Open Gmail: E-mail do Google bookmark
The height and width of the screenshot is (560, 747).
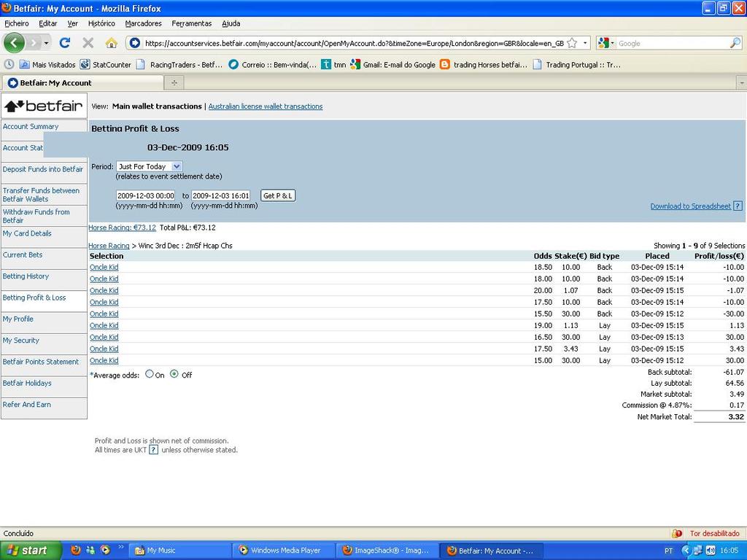393,65
